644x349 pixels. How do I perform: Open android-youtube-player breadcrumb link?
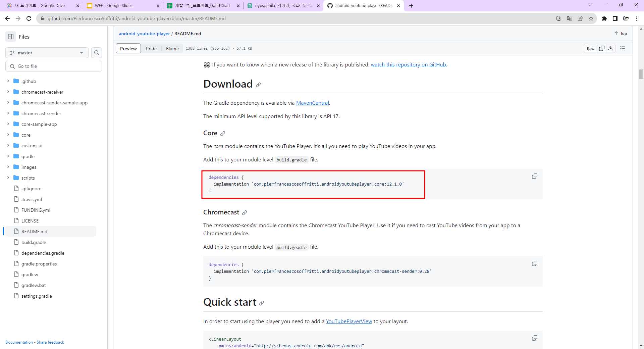144,34
